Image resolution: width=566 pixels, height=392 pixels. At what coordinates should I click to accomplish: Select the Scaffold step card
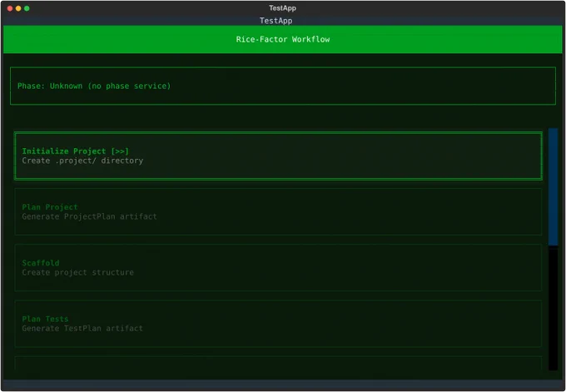[278, 268]
